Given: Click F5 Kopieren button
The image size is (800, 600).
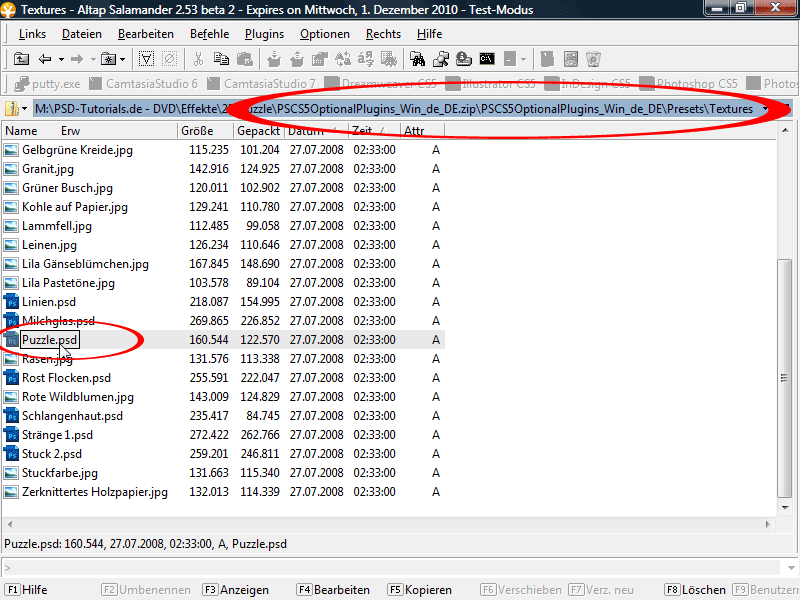Looking at the screenshot, I should [419, 590].
